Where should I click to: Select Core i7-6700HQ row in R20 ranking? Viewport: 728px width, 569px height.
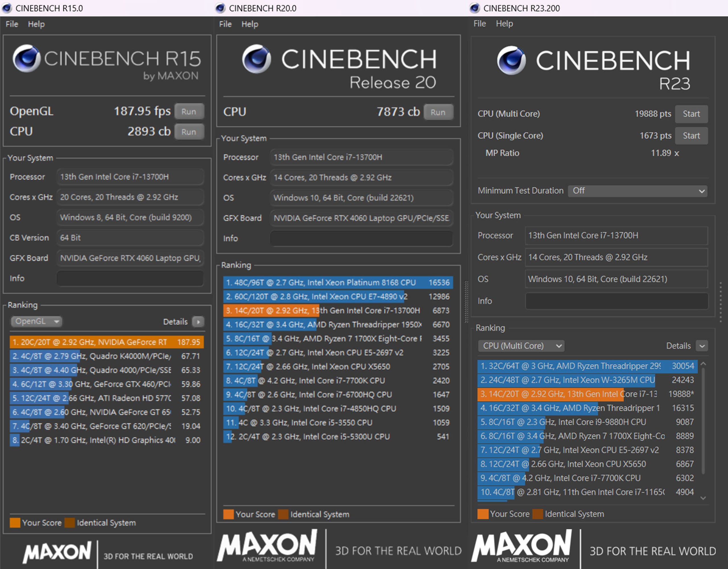point(338,394)
